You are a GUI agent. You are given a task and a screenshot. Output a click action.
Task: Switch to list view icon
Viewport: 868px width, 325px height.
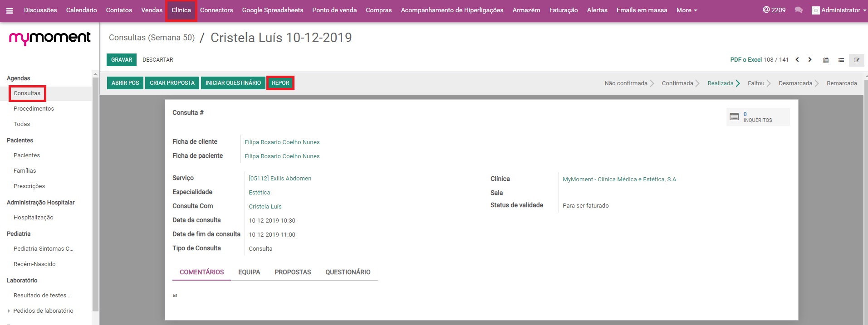tap(841, 60)
